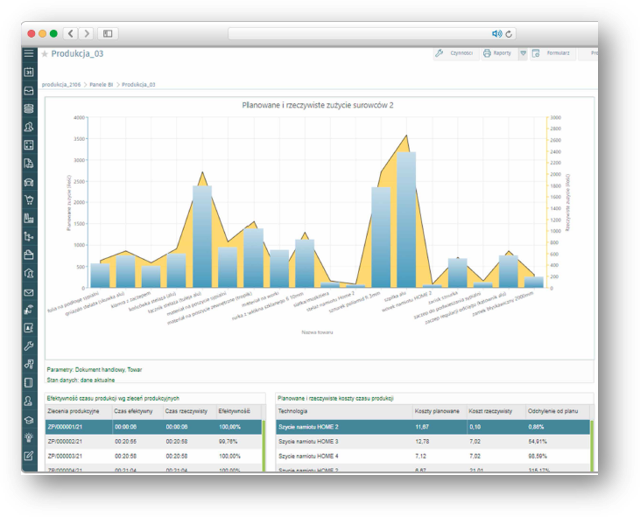The image size is (640, 517).
Task: Select the Szycie namiotu HOME 4 row
Action: click(433, 456)
